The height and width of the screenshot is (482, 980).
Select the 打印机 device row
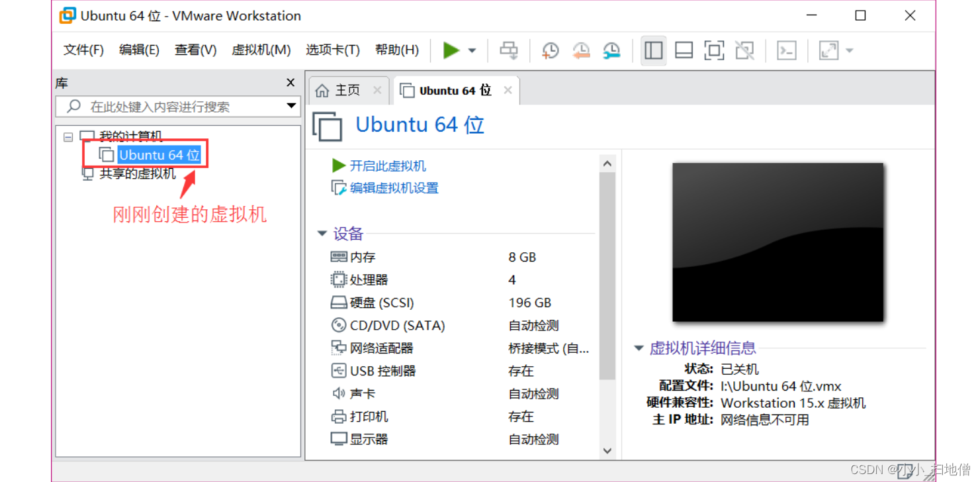click(461, 416)
